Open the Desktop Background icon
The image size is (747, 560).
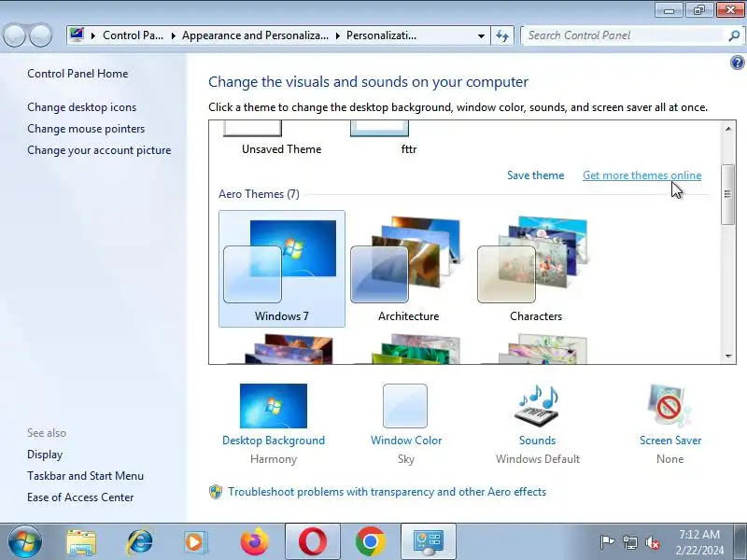(274, 406)
